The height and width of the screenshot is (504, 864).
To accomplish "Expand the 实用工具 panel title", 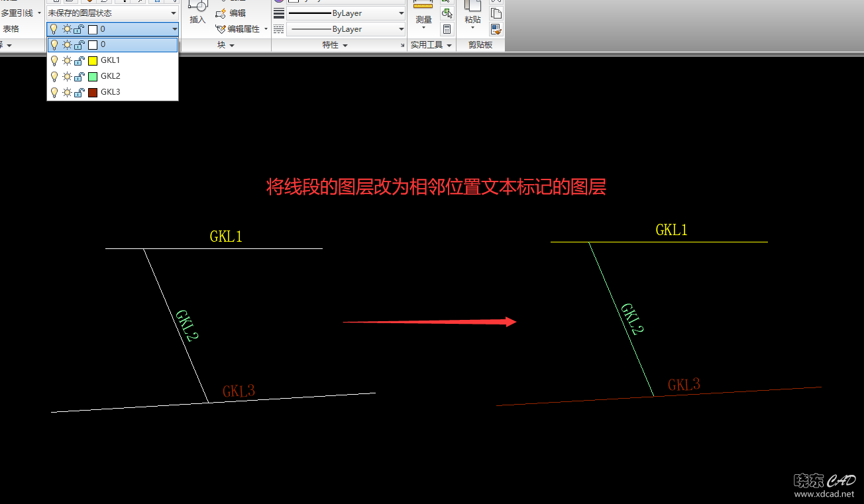I will [431, 45].
